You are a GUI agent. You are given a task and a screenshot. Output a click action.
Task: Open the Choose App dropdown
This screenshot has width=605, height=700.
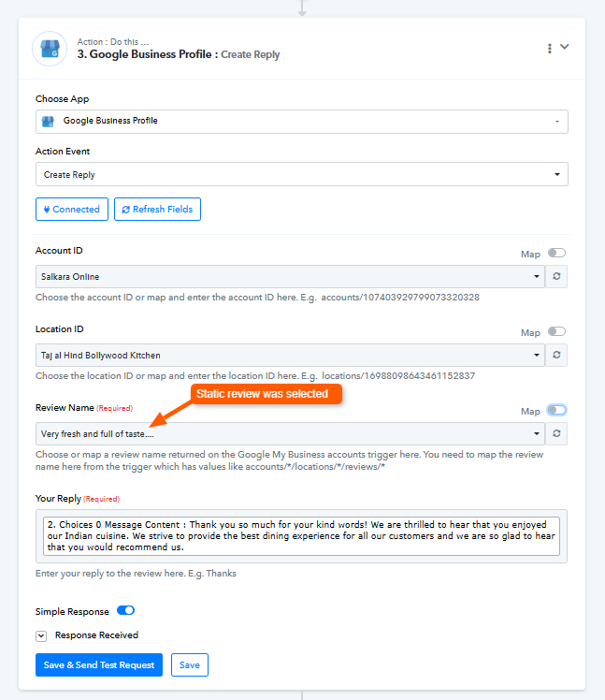click(x=301, y=122)
